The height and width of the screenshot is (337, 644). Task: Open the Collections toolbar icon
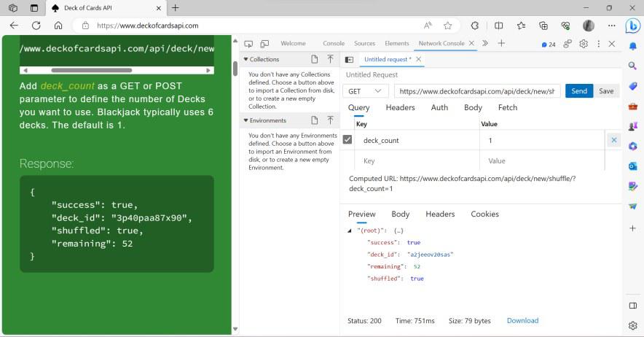tap(543, 26)
